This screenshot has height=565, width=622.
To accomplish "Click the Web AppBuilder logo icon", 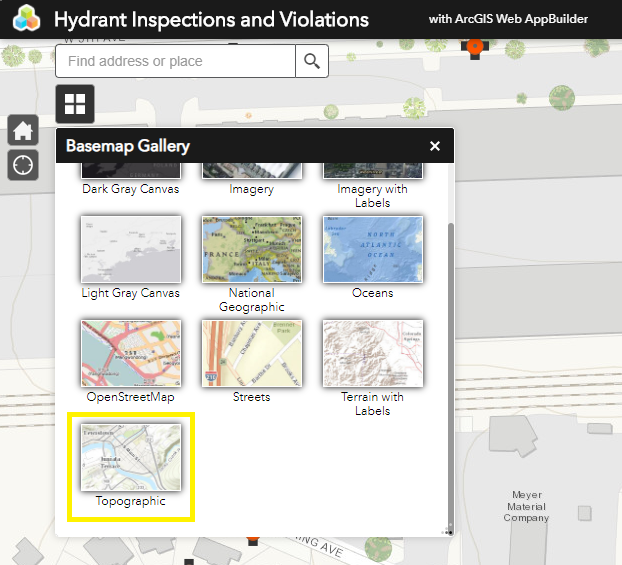I will pos(26,18).
